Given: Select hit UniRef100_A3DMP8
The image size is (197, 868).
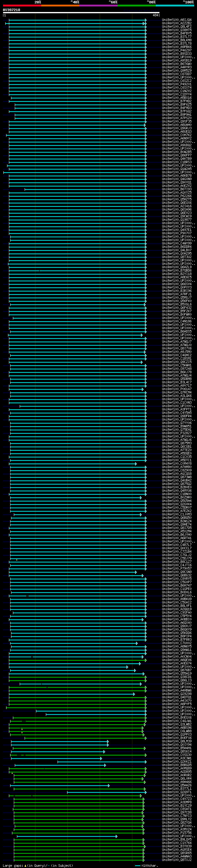Looking at the screenshot, I should click(x=176, y=802).
